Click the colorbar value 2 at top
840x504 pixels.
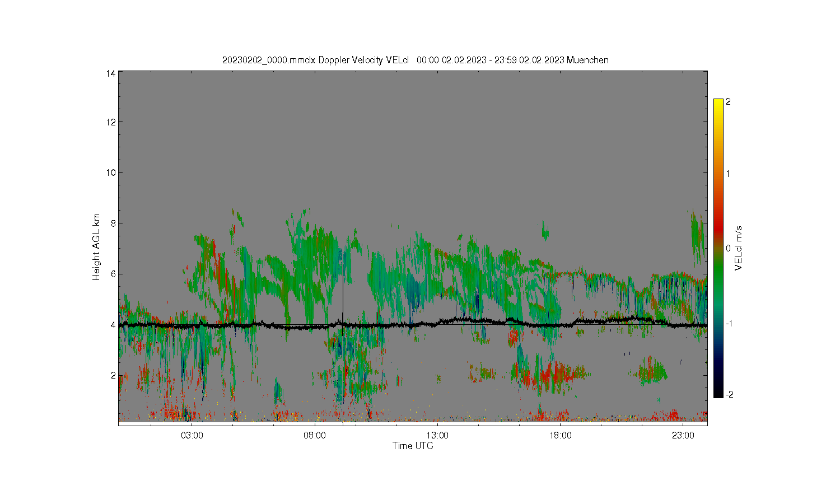click(728, 102)
